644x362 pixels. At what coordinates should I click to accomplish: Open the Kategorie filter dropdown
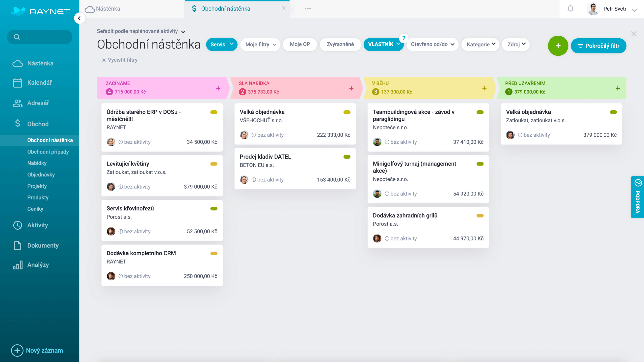click(480, 45)
